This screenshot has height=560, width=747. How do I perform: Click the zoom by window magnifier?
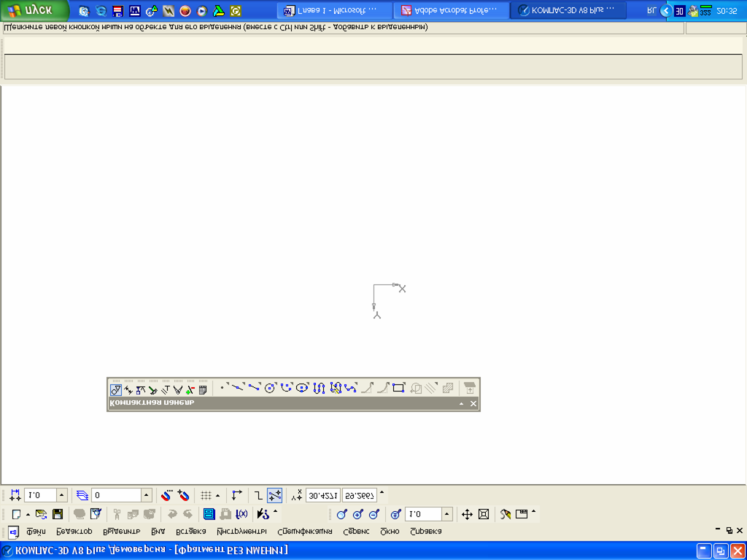tap(341, 514)
